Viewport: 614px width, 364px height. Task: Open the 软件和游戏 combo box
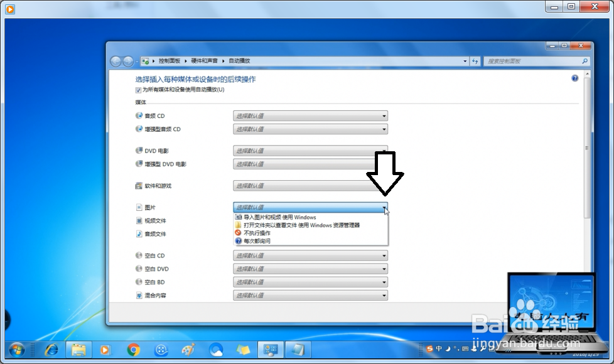(311, 186)
